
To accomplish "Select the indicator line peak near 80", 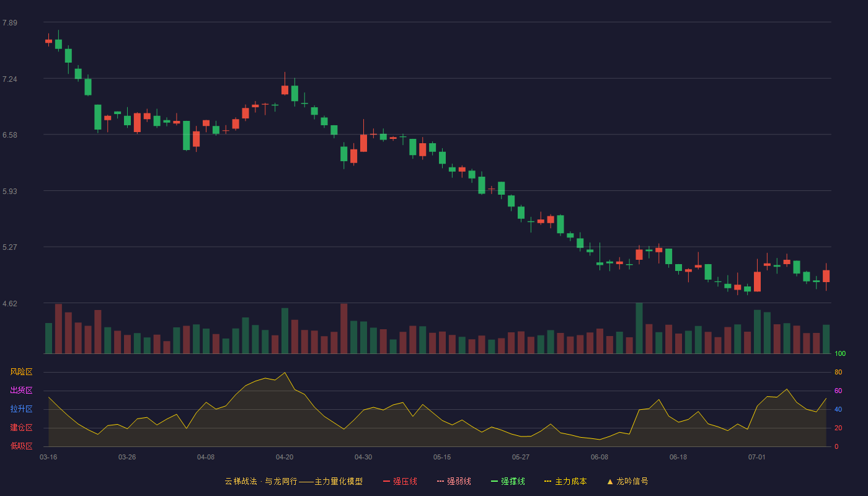I will click(285, 373).
